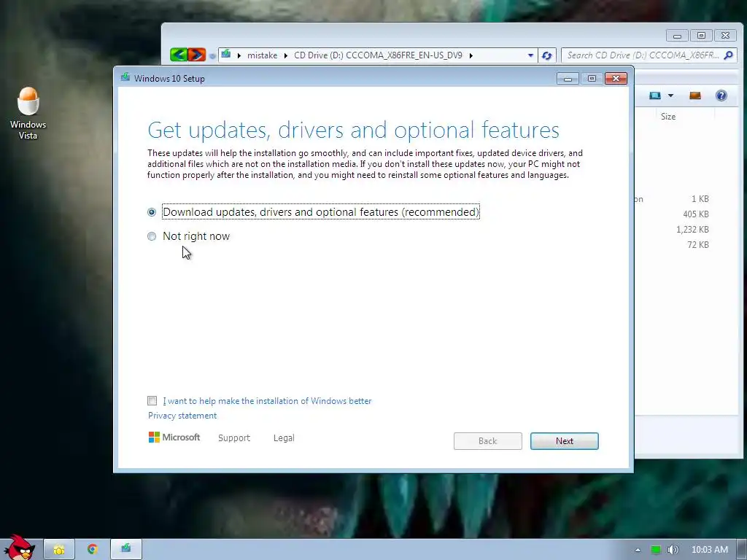Click the greyed-out Back button
The width and height of the screenshot is (747, 560).
click(x=488, y=441)
